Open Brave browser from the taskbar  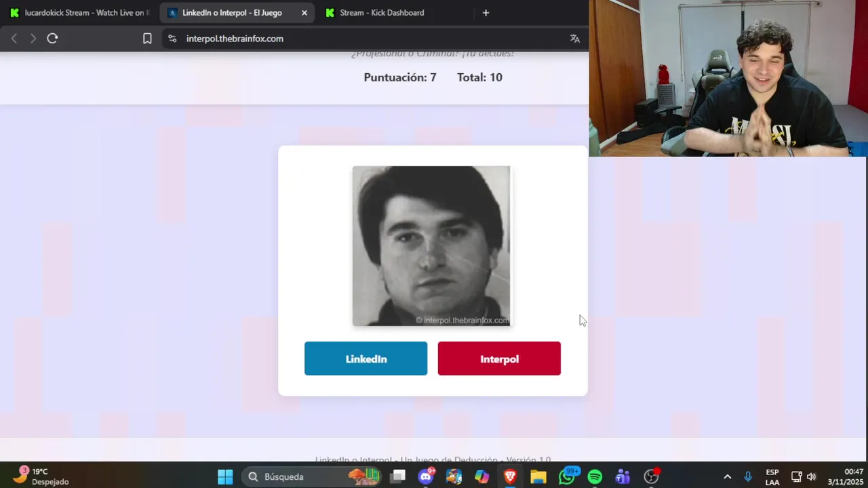pyautogui.click(x=510, y=476)
